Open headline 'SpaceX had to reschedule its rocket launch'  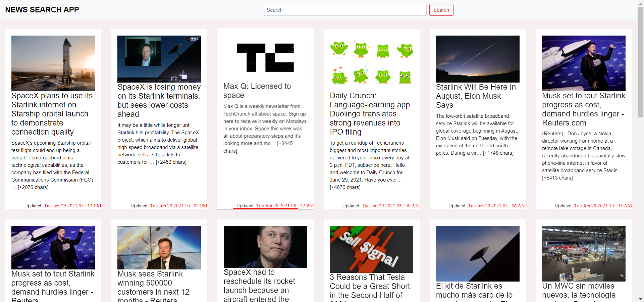[259, 285]
